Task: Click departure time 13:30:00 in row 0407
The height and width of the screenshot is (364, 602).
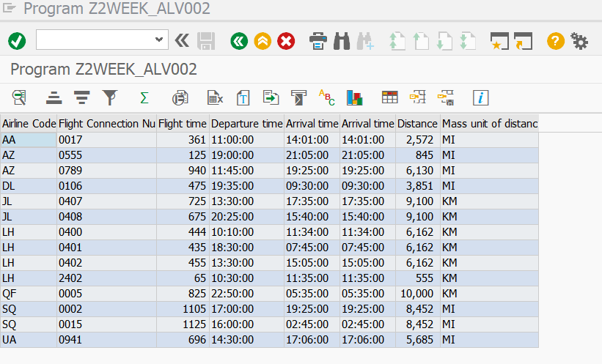Action: coord(247,201)
